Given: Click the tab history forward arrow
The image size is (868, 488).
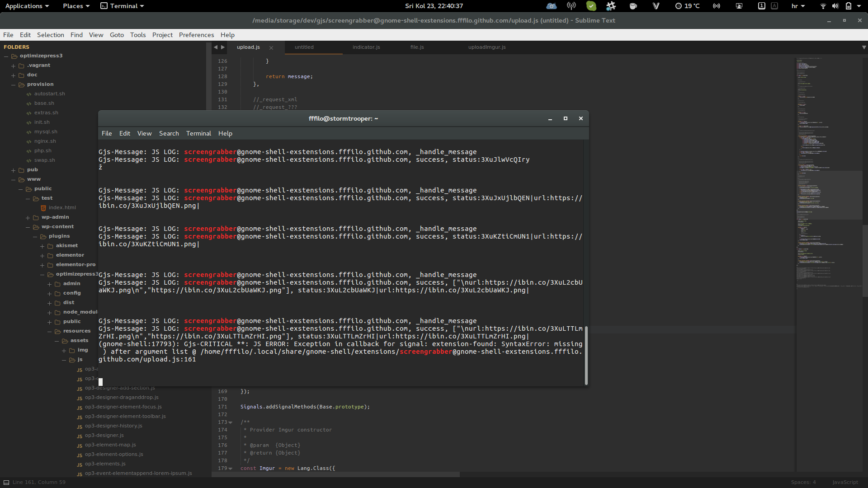Looking at the screenshot, I should coord(223,47).
